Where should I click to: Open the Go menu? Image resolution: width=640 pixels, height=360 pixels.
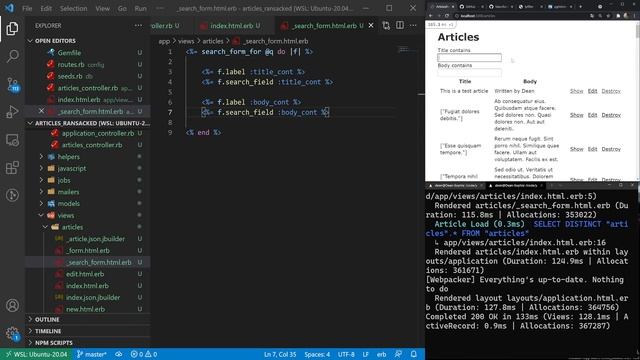click(122, 8)
